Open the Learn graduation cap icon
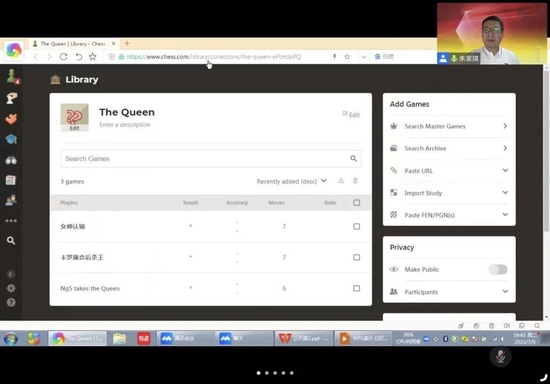550x384 pixels. [x=11, y=140]
